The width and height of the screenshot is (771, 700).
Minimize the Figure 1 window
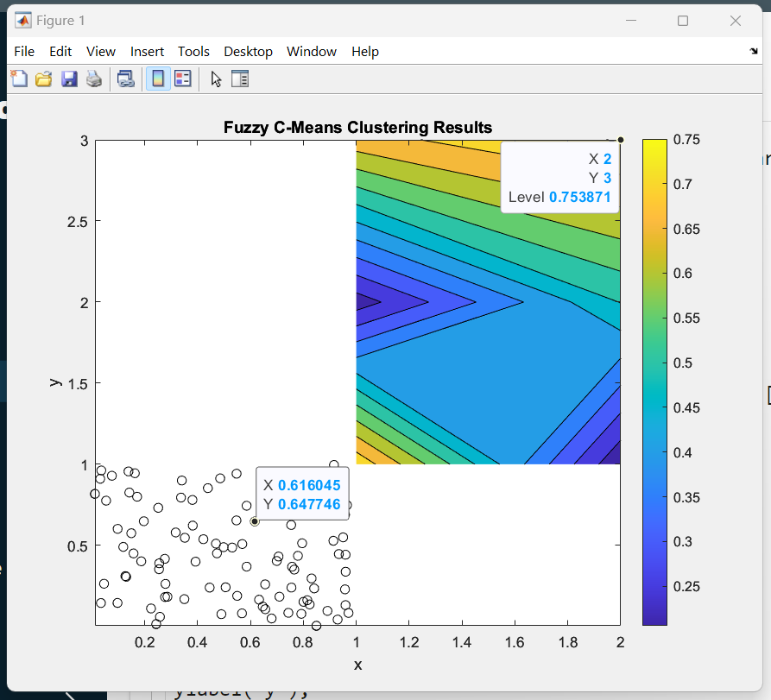coord(631,21)
